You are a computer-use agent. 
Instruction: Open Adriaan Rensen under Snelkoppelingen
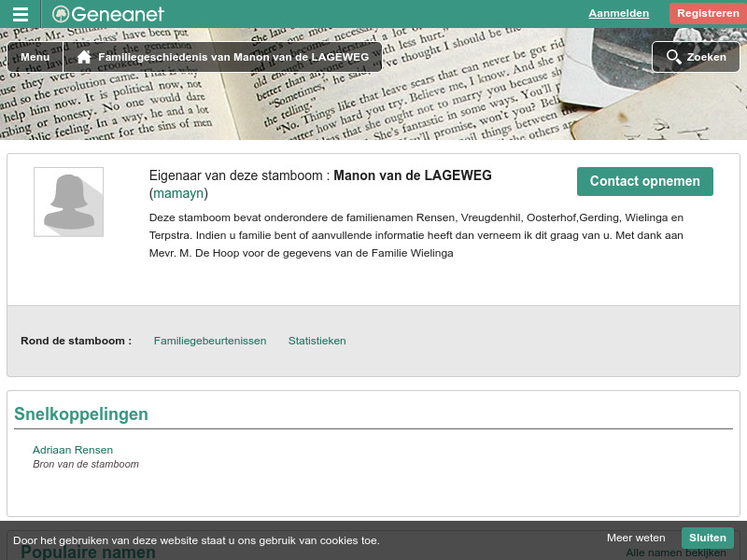72,450
